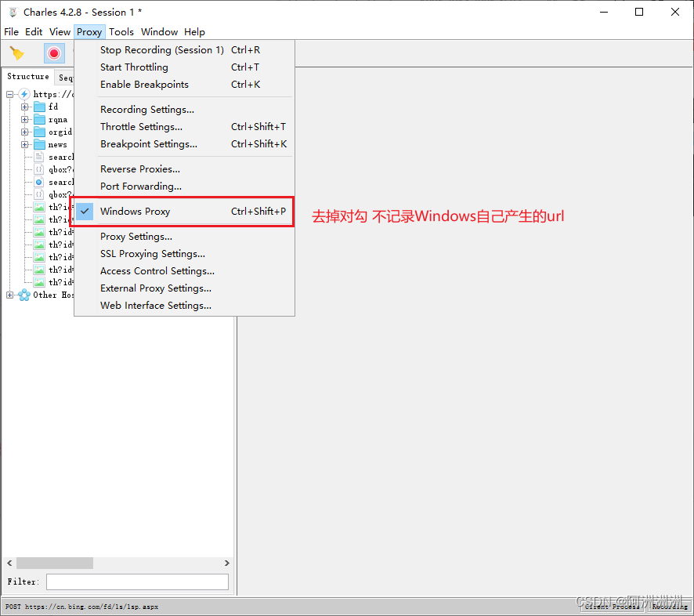Select the Other Hosts tree row

pyautogui.click(x=53, y=295)
